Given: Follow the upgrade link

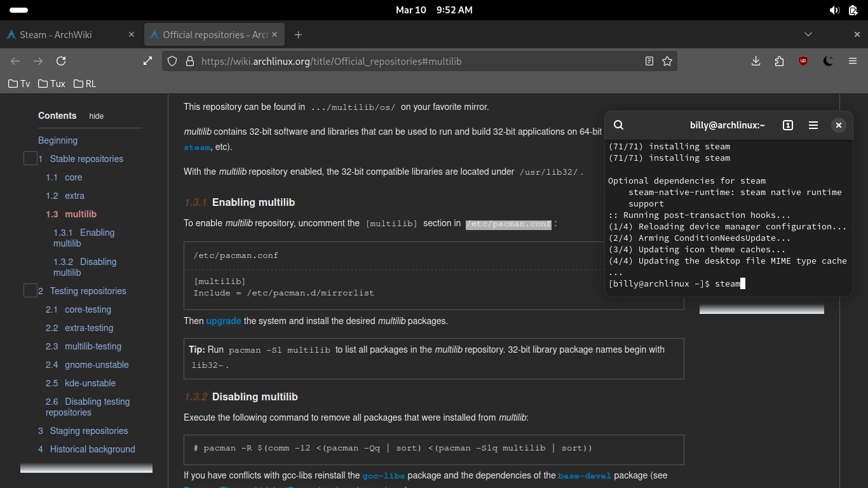Looking at the screenshot, I should pyautogui.click(x=224, y=321).
